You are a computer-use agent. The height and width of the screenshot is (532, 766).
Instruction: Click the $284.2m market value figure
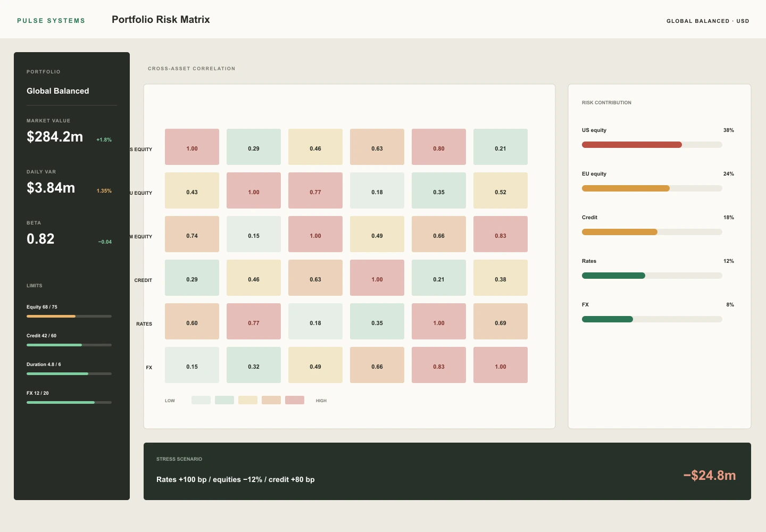[x=55, y=137]
